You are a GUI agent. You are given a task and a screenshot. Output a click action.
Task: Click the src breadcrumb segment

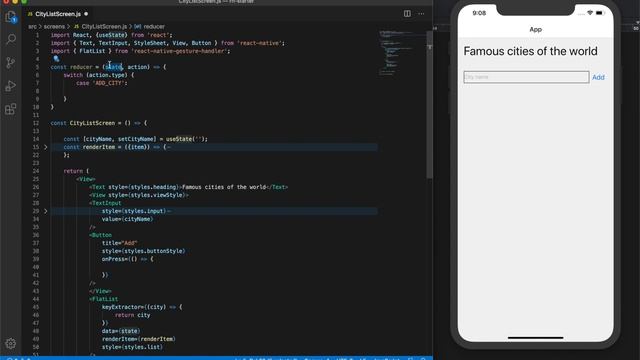click(33, 27)
